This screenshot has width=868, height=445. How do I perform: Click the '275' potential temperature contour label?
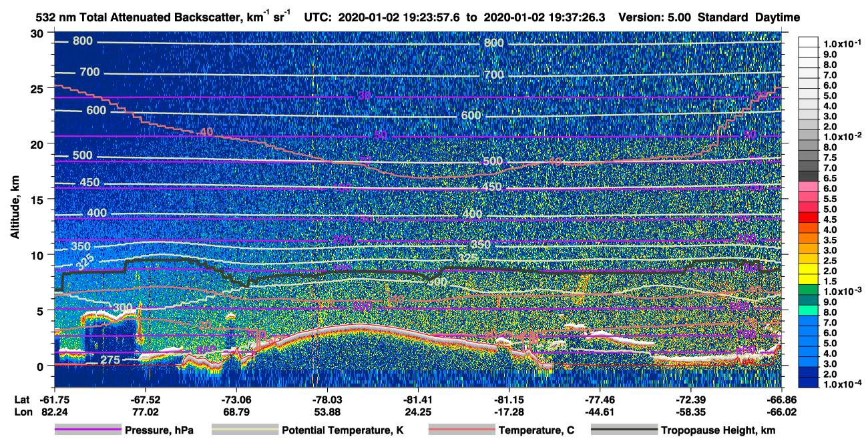110,360
